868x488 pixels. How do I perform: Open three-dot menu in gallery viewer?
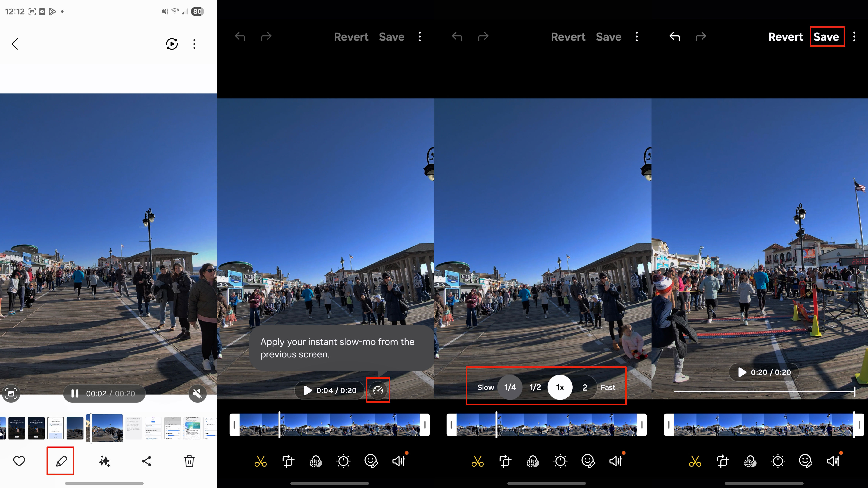(x=194, y=44)
